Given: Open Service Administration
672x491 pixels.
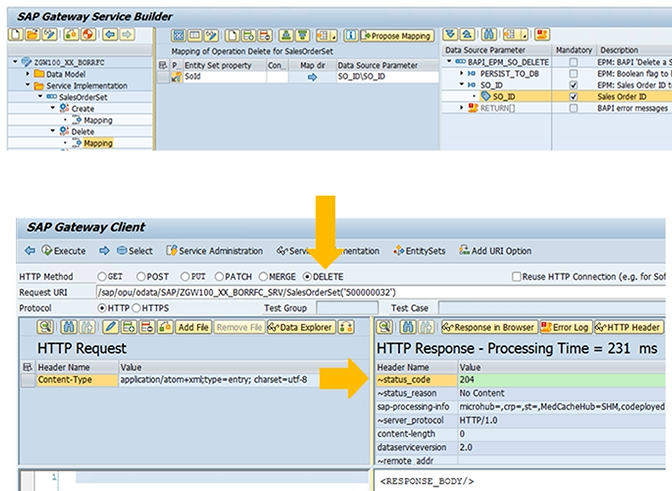Looking at the screenshot, I should (x=212, y=250).
